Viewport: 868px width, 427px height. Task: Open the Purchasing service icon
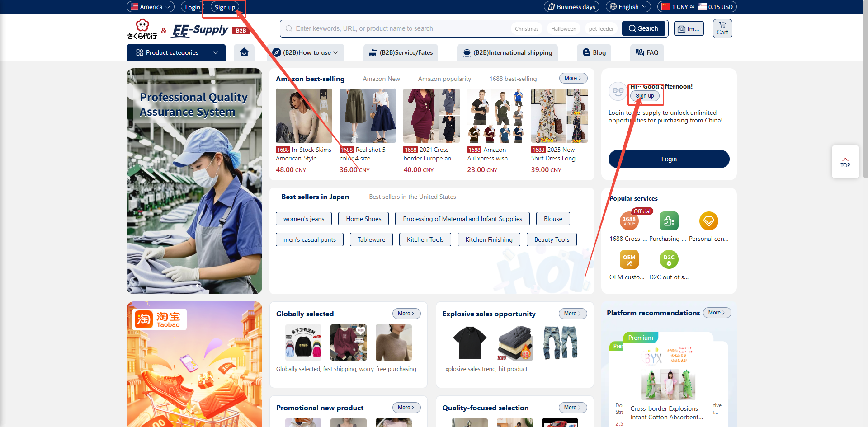(669, 221)
